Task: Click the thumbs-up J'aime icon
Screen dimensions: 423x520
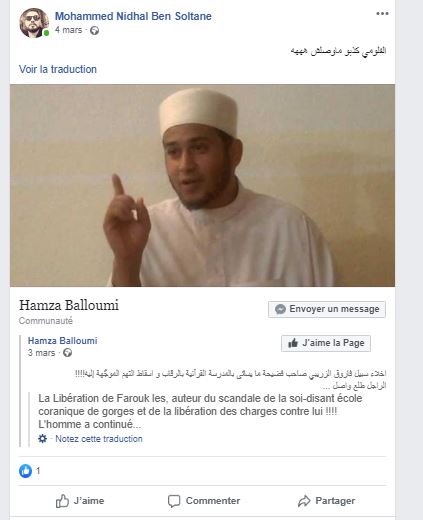Action: pyautogui.click(x=62, y=501)
